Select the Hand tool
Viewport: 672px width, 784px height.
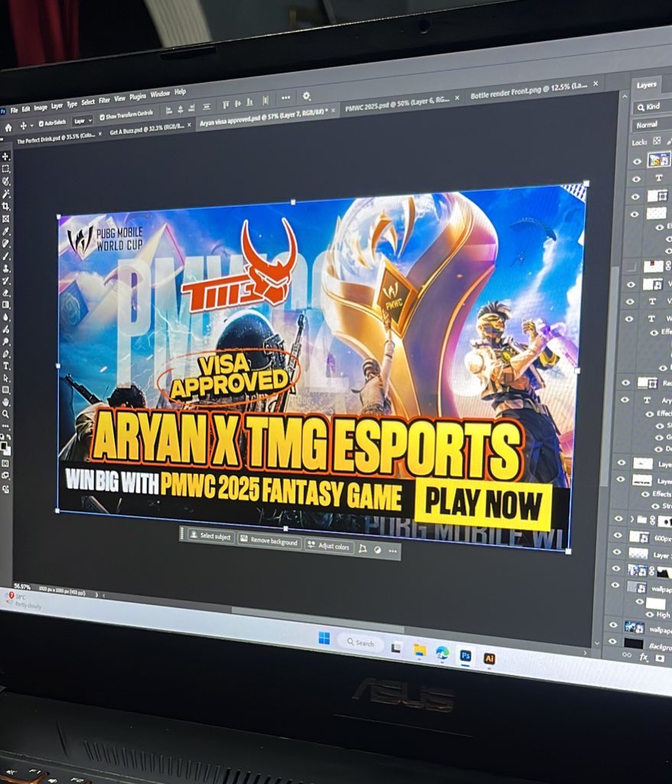point(5,402)
